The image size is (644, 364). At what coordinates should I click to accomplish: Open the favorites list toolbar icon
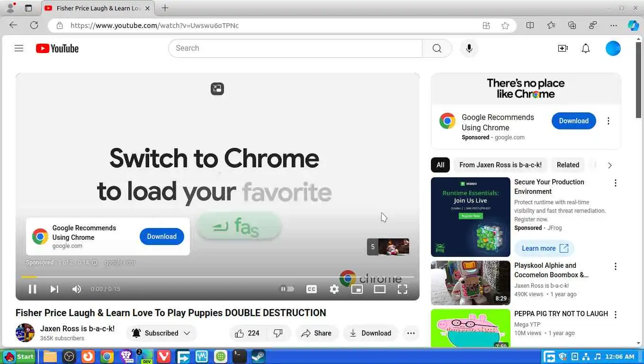551,26
